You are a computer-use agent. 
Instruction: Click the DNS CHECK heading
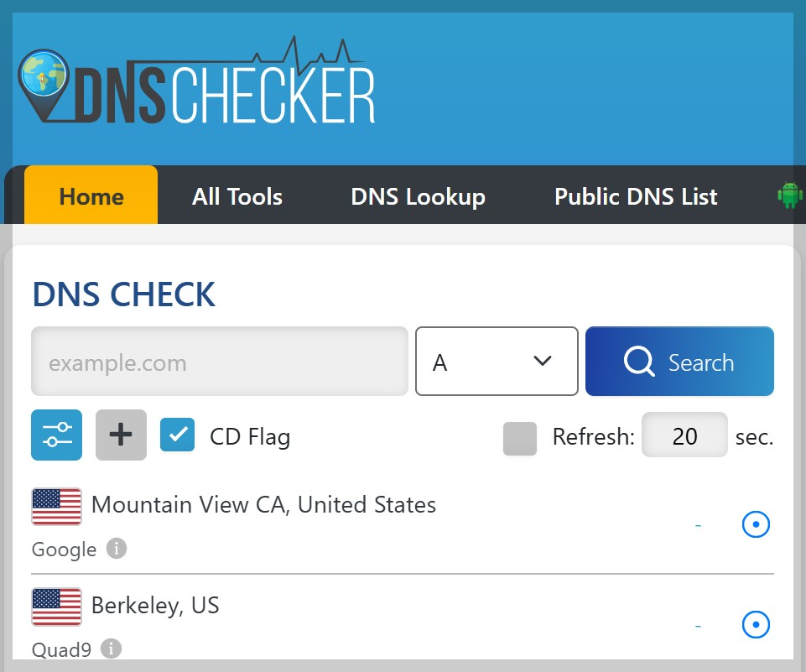pyautogui.click(x=124, y=294)
